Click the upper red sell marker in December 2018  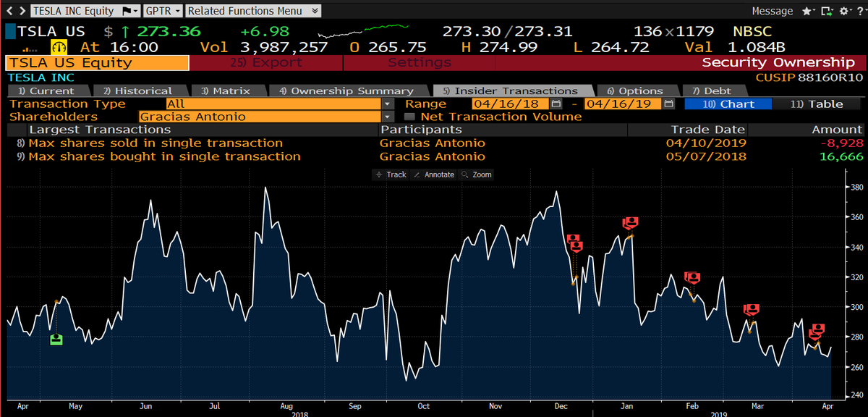coord(574,240)
